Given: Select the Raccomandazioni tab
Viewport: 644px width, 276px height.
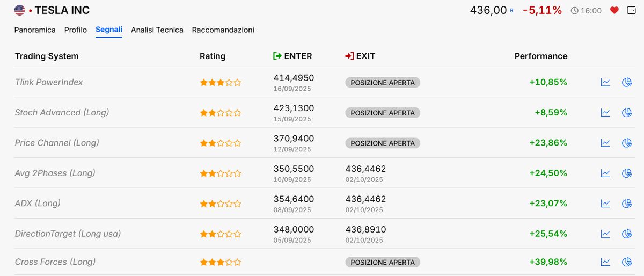Looking at the screenshot, I should coord(223,30).
